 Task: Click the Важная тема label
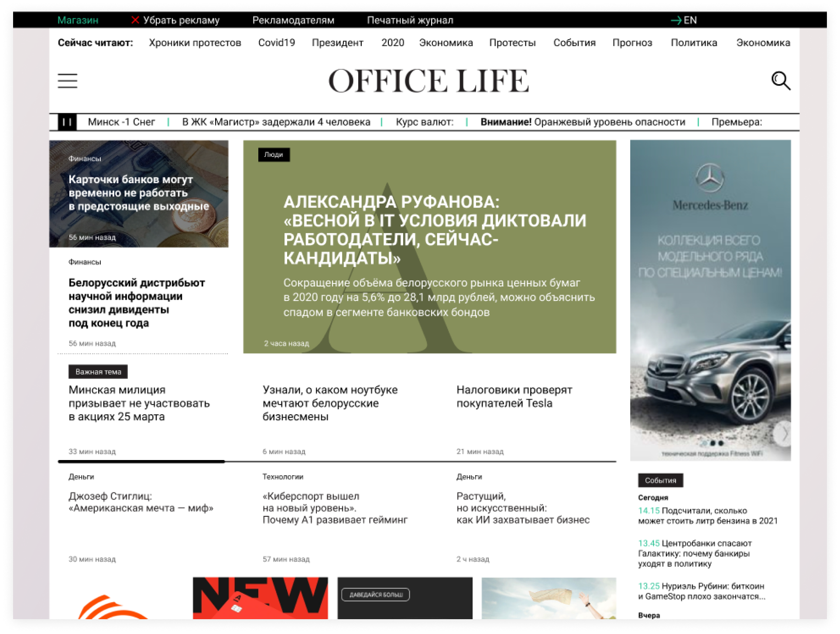pyautogui.click(x=98, y=372)
